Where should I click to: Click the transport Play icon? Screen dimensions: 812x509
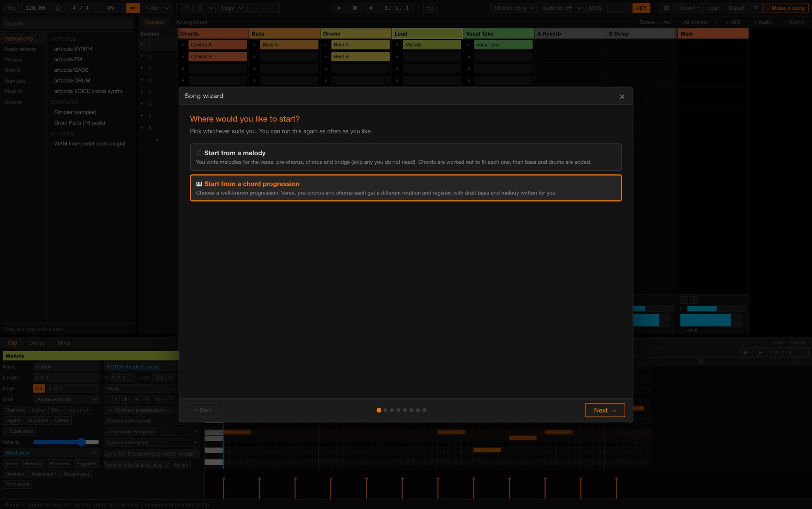339,8
